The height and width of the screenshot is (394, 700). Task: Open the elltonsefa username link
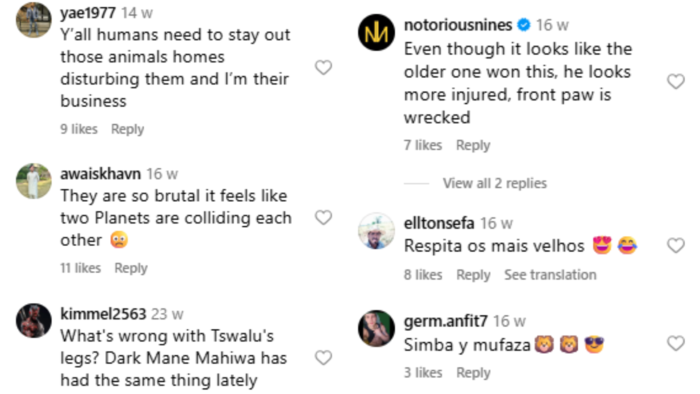(439, 223)
